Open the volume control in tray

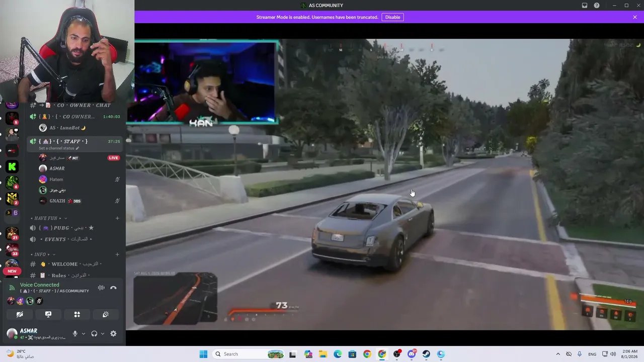(x=613, y=354)
